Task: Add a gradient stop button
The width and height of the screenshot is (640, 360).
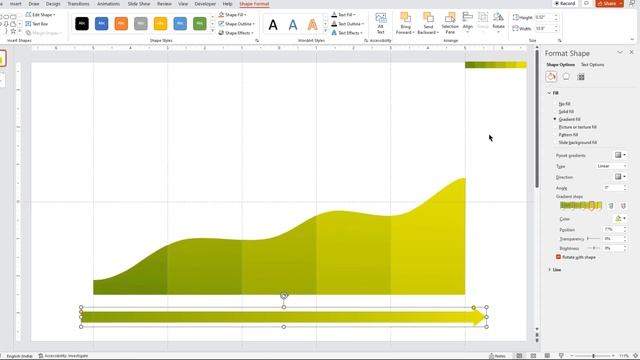Action: coord(611,206)
